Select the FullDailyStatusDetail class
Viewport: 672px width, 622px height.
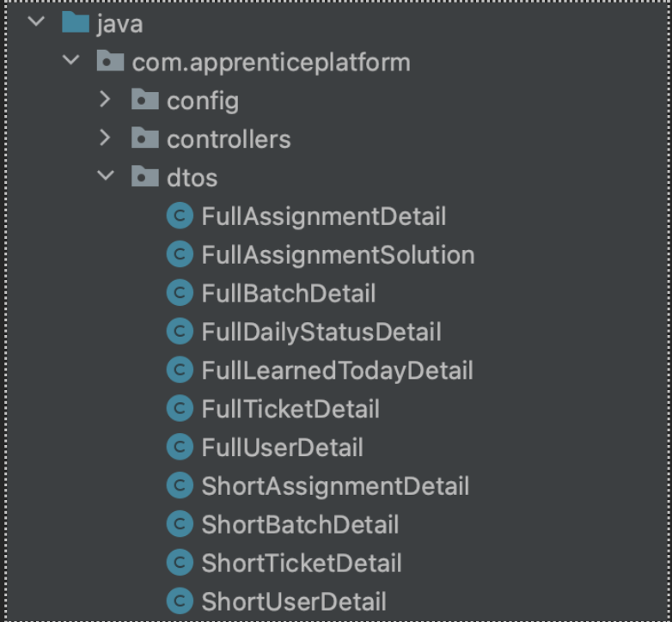tap(321, 332)
